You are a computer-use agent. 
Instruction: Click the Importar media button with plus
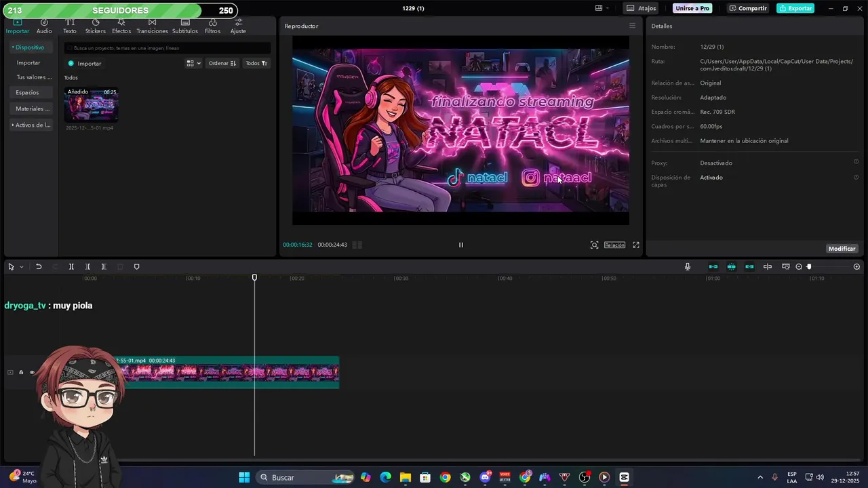tap(85, 63)
